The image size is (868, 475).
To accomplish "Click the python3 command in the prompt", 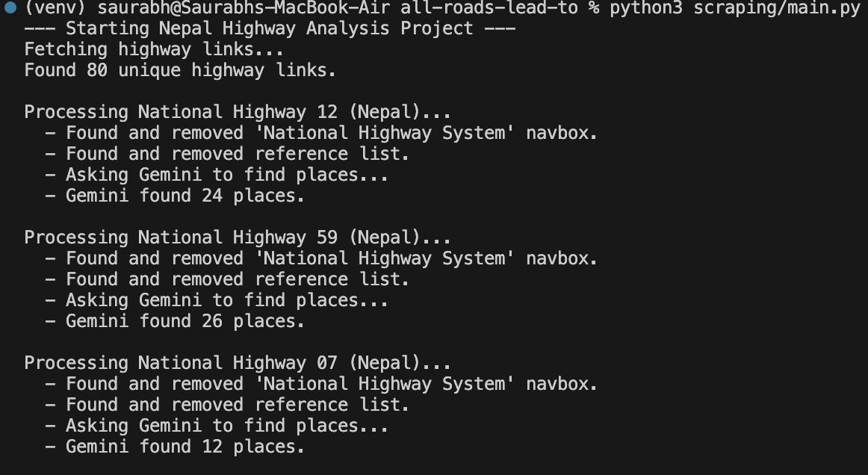I will [645, 8].
